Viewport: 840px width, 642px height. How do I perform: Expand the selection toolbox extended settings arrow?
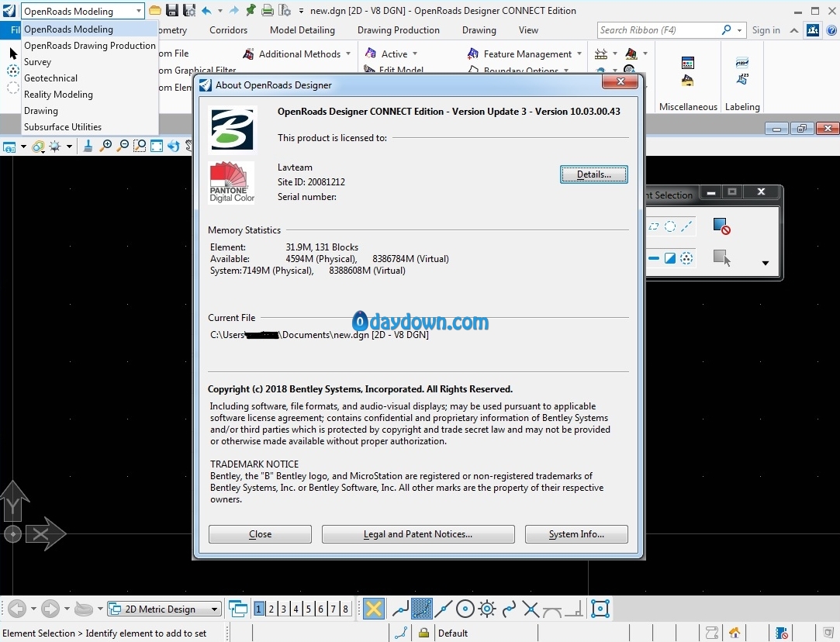765,263
